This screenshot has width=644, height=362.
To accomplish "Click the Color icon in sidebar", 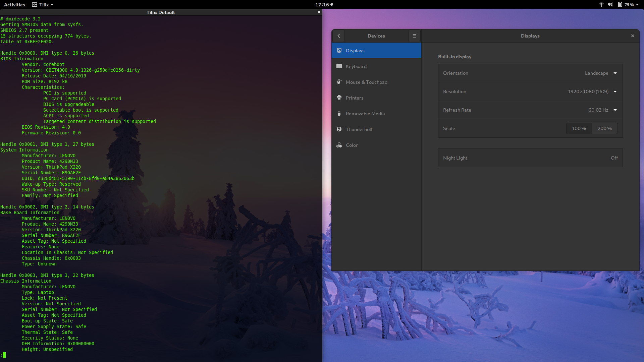I will 339,145.
